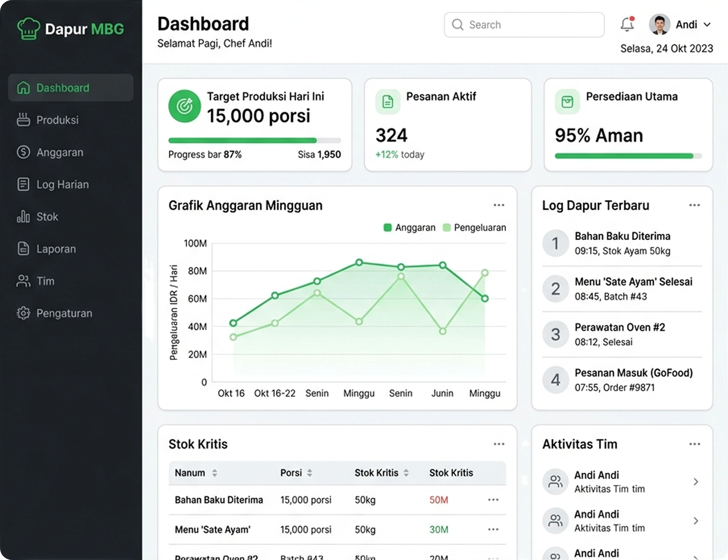
Task: Go to Stok menu item
Action: (71, 216)
